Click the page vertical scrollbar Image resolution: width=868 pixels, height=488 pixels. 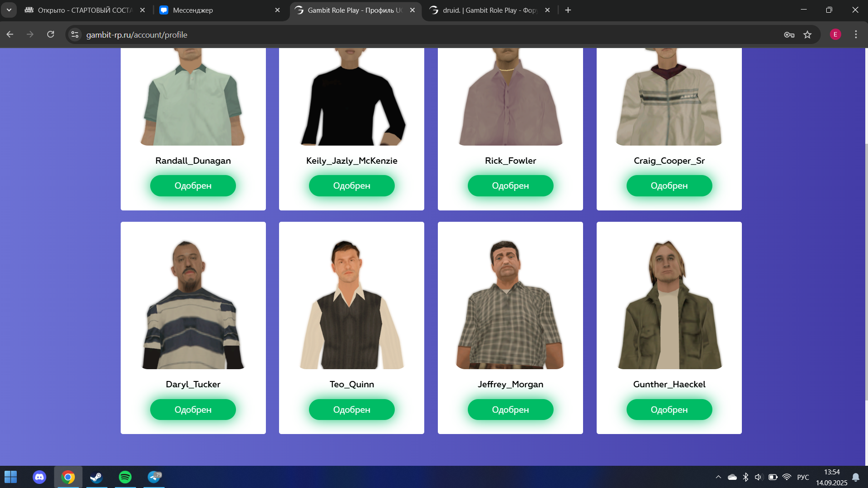click(x=866, y=272)
